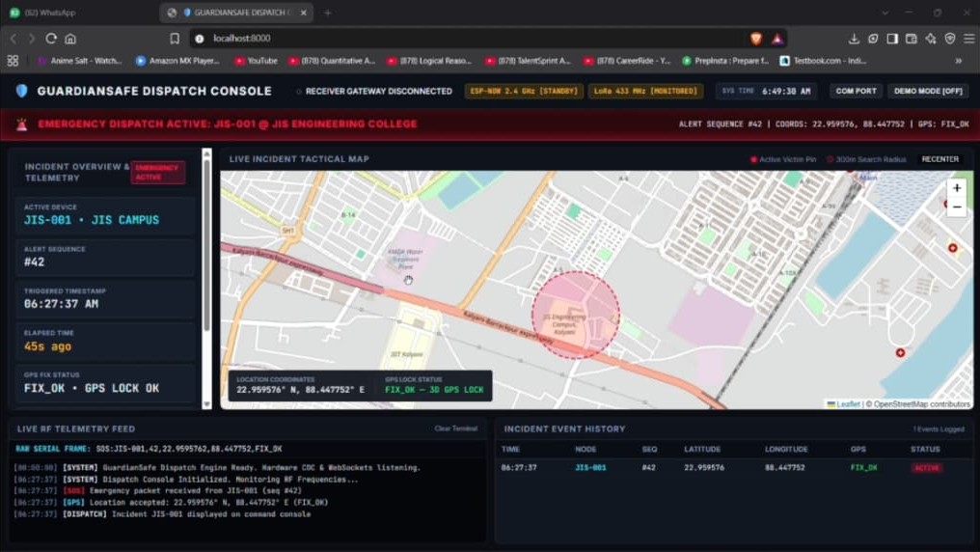Click the telemetry scrollbar up arrow

206,153
